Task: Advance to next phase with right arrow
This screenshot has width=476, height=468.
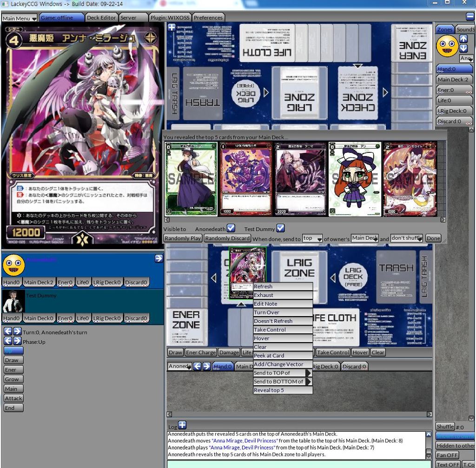Action: pyautogui.click(x=17, y=341)
